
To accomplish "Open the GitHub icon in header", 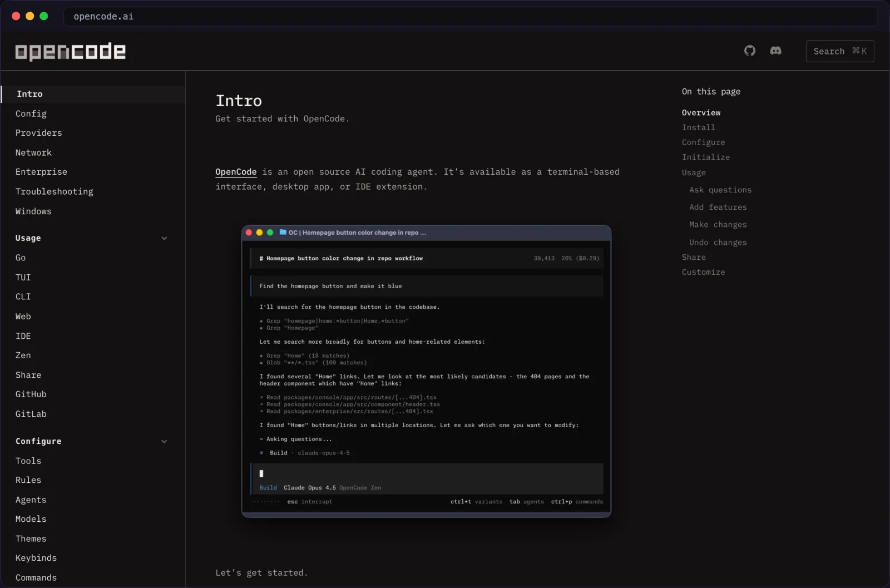I will click(x=750, y=51).
